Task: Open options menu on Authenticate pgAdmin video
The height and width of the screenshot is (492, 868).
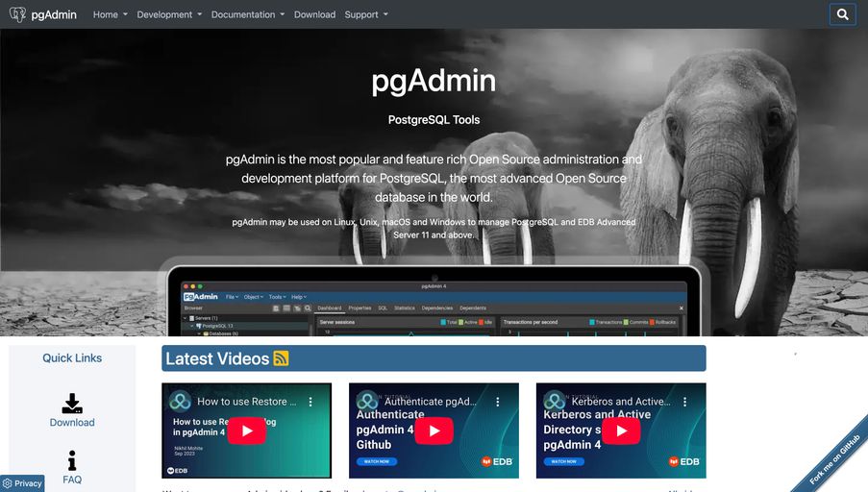Action: pos(498,402)
